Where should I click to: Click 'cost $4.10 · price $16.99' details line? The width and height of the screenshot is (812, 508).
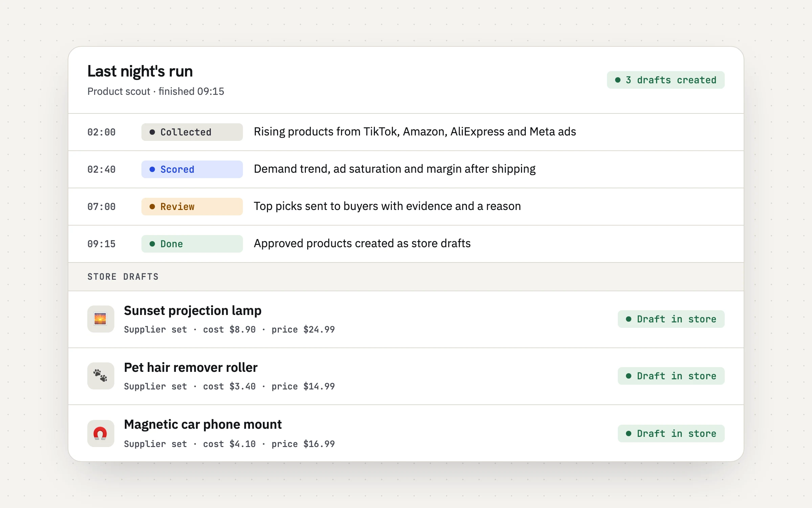coord(269,444)
